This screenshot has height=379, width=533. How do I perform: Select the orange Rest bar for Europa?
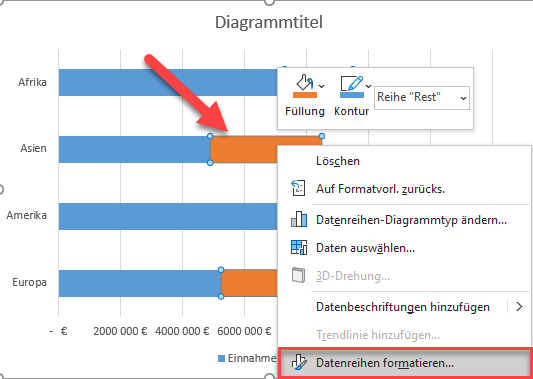tap(249, 283)
